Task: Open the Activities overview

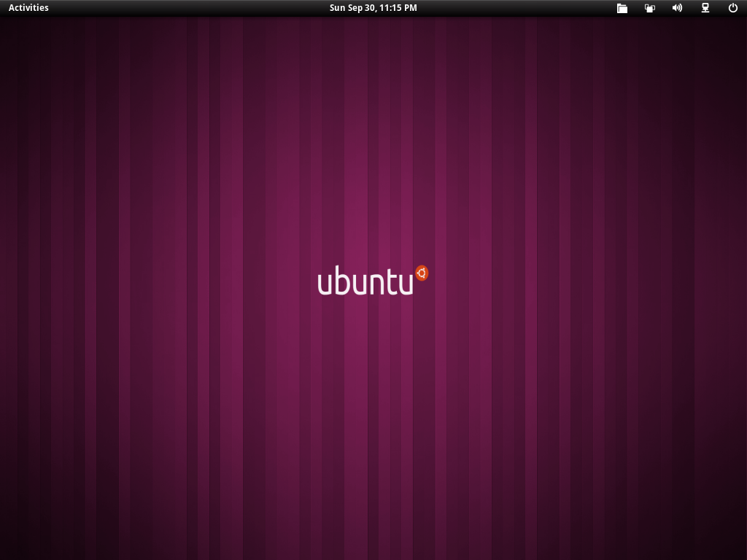Action: [28, 7]
